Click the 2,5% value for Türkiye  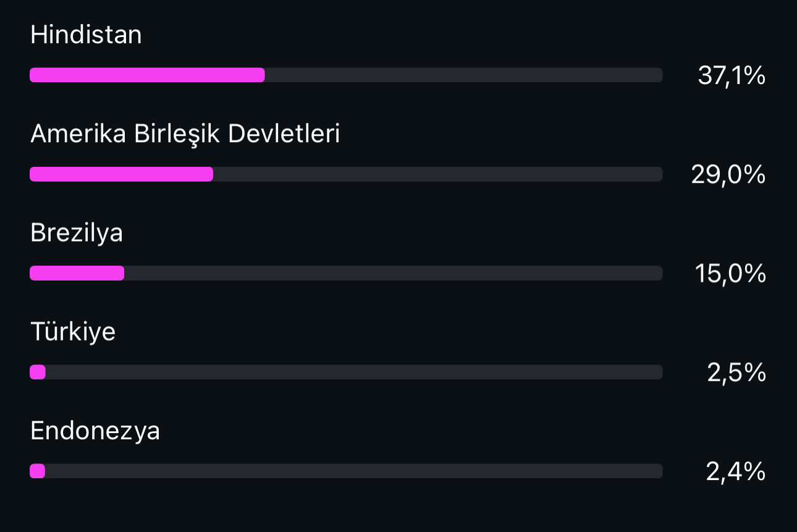click(x=736, y=373)
